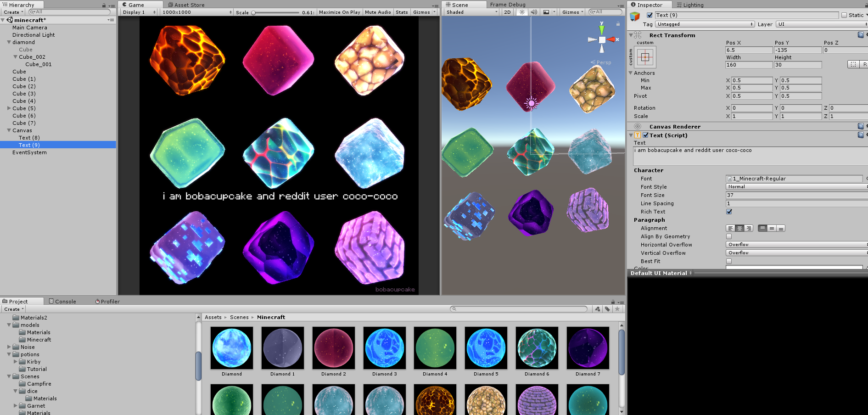
Task: Click Search by Type icon in Project
Action: coord(597,309)
